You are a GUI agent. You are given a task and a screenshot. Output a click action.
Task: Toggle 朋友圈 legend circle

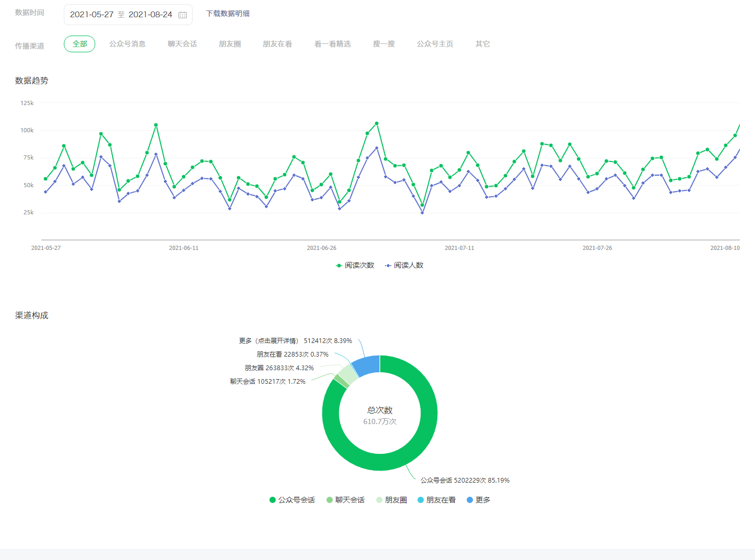tap(379, 500)
